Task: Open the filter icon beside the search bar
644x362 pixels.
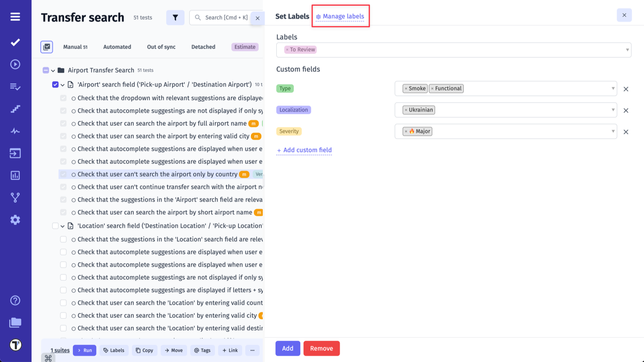Action: click(175, 18)
